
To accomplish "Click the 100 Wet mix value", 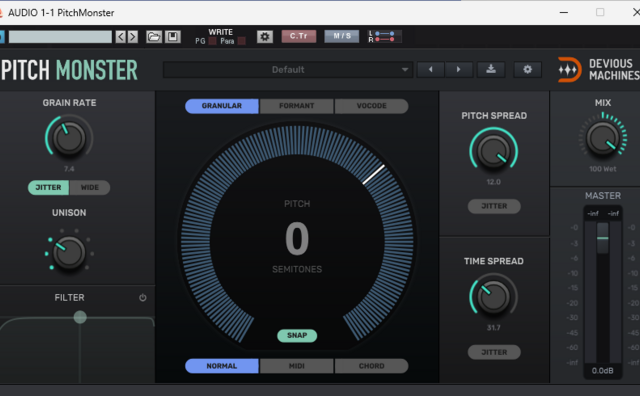I will 603,169.
